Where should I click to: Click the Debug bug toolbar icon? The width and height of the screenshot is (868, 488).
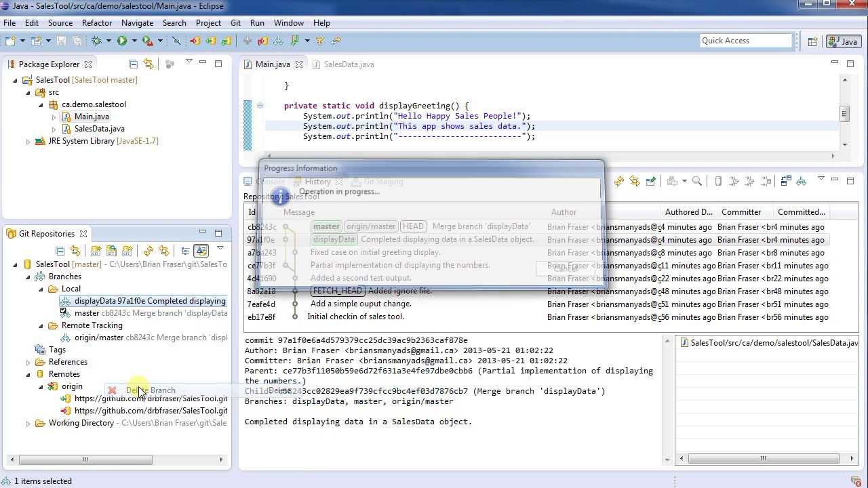pos(96,41)
